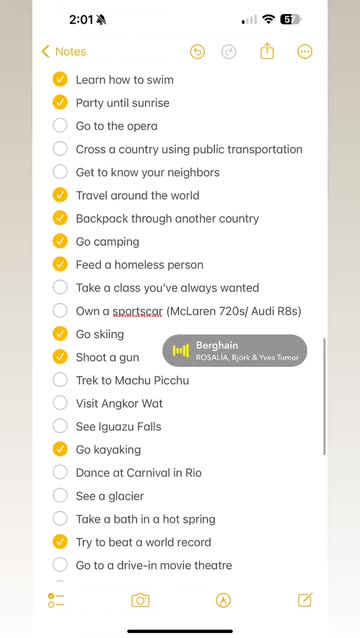This screenshot has height=638, width=360.
Task: Open the share sheet icon
Action: coord(267,51)
